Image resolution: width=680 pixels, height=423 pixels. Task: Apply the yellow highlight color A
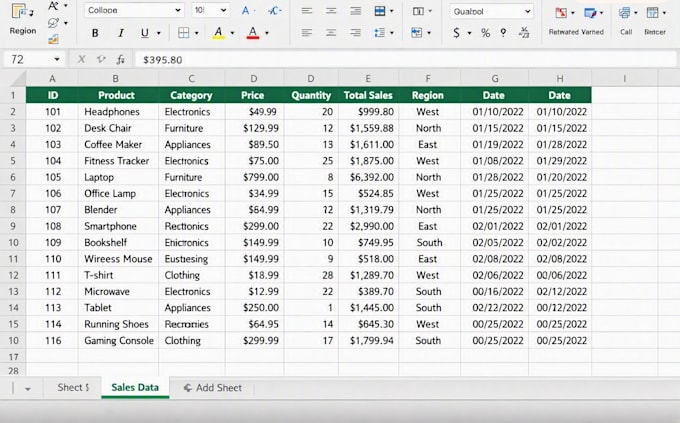click(219, 33)
